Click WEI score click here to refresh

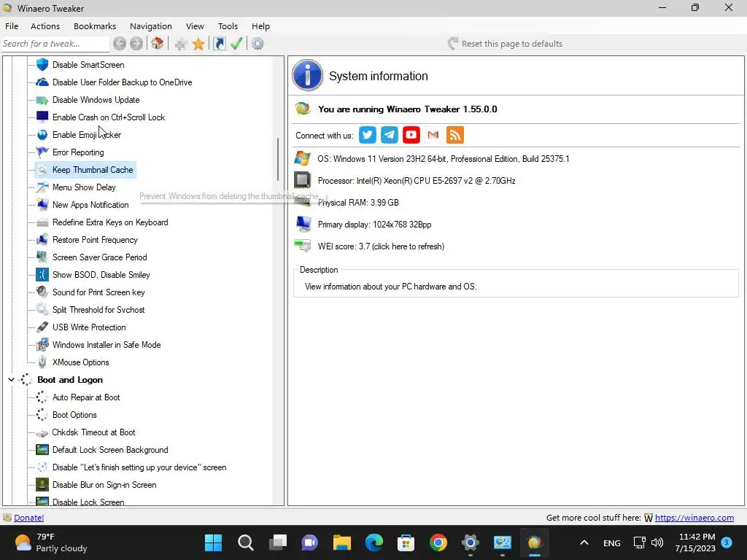coord(381,246)
